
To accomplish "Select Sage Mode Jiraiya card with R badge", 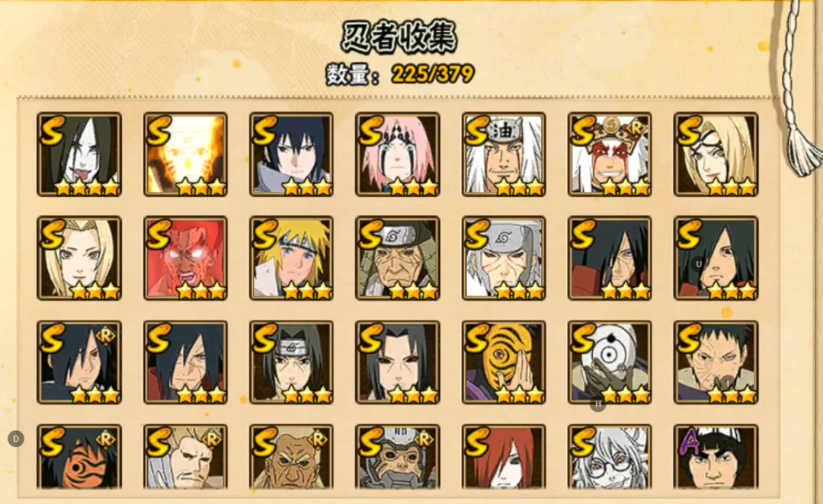I will (610, 155).
